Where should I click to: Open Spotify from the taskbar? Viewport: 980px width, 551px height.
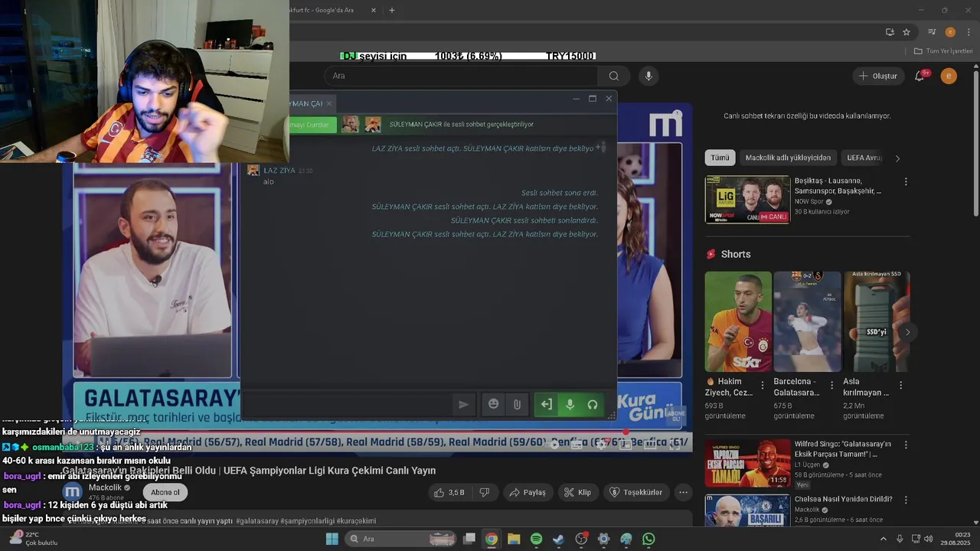pos(536,539)
